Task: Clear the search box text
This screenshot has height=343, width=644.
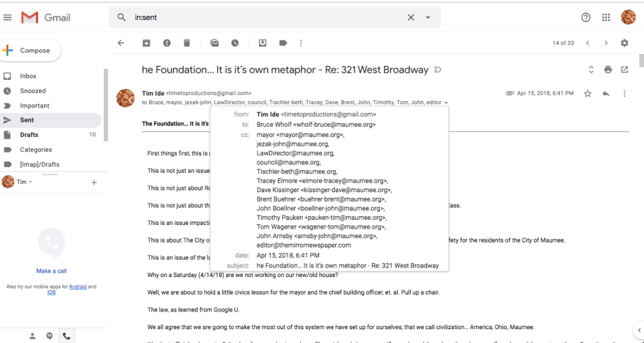Action: point(411,18)
